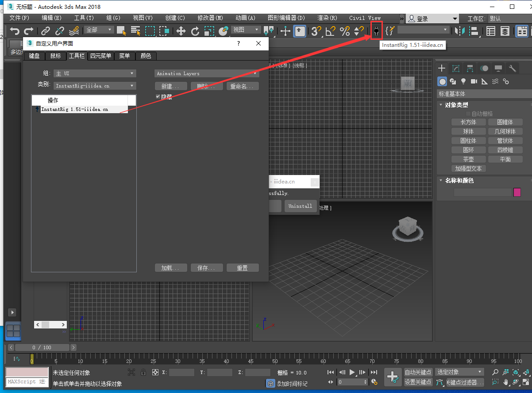Click the InstantRig toolbar button

coord(376,31)
